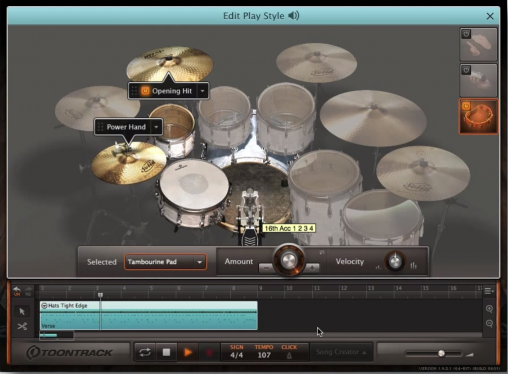508x374 pixels.
Task: Click the Undo arrow icon
Action: coord(17,291)
